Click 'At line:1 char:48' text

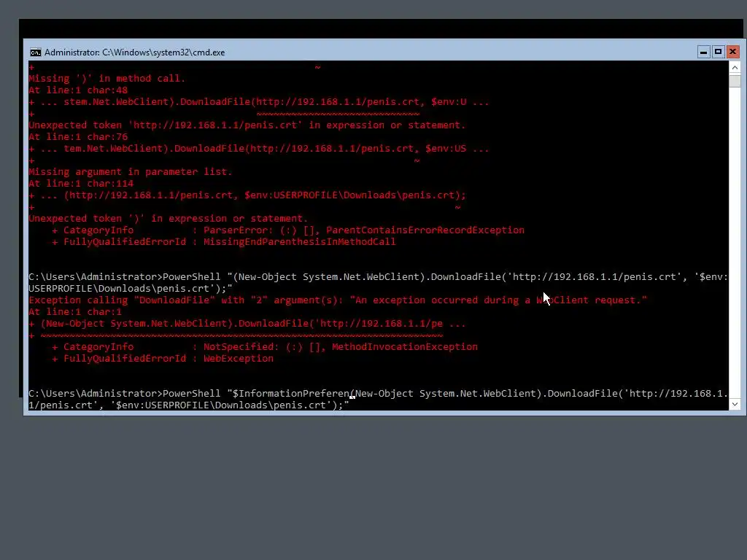click(x=78, y=90)
